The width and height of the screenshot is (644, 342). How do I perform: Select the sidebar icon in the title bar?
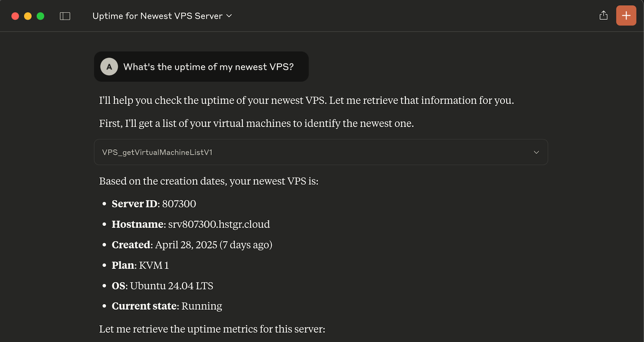click(65, 15)
